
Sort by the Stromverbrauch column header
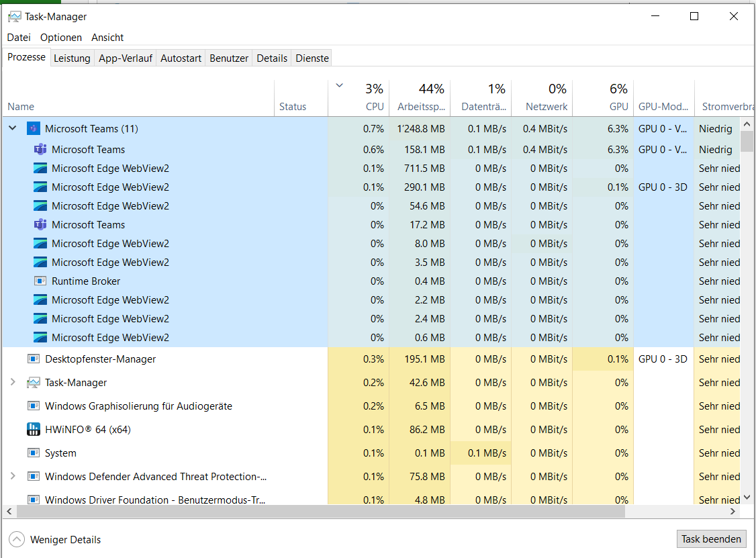click(x=724, y=98)
